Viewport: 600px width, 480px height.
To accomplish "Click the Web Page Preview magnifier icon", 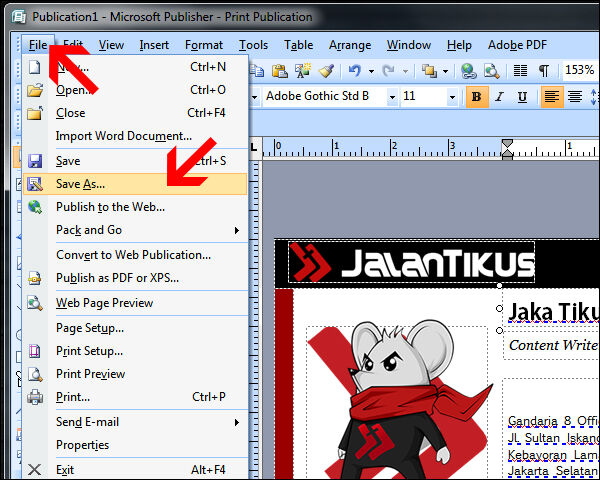I will pyautogui.click(x=35, y=303).
